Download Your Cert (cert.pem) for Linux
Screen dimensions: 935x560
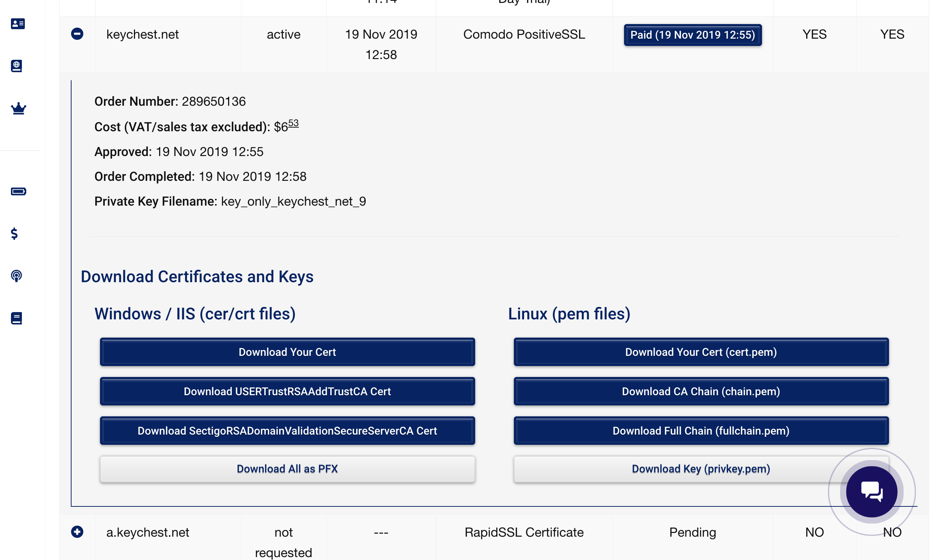coord(700,352)
